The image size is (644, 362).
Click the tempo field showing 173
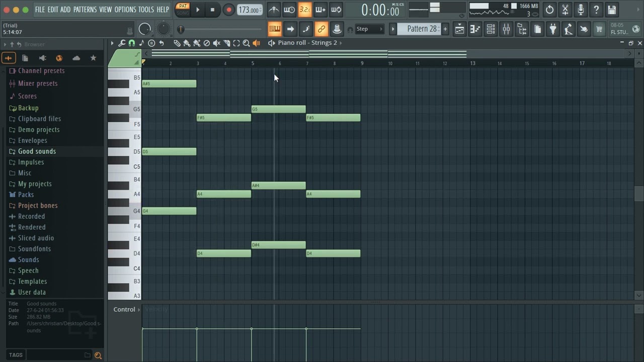pos(250,10)
